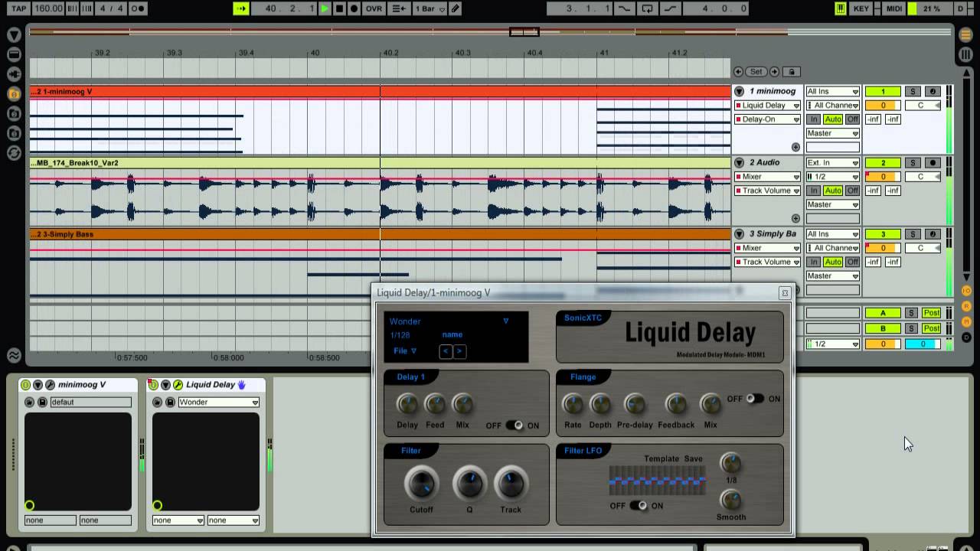Open Ext. In input dropdown on Audio track
This screenshot has width=980, height=551.
click(x=832, y=163)
